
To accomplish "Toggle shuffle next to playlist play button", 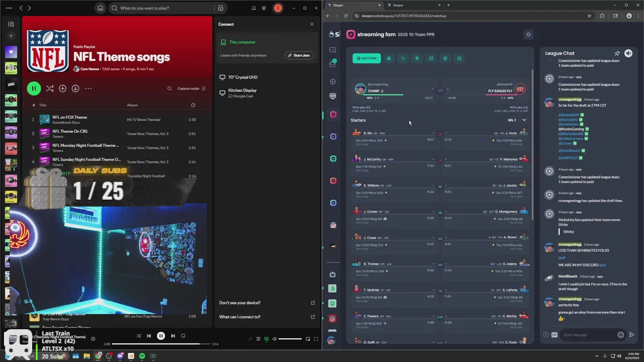I will (x=49, y=88).
